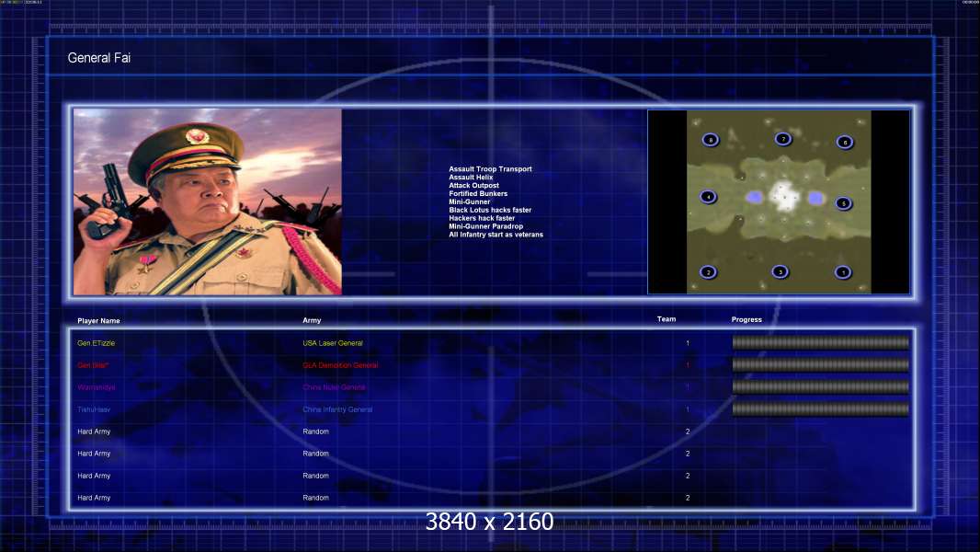Select start position 3 on the map
Viewport: 980px width, 552px height.
pos(780,271)
